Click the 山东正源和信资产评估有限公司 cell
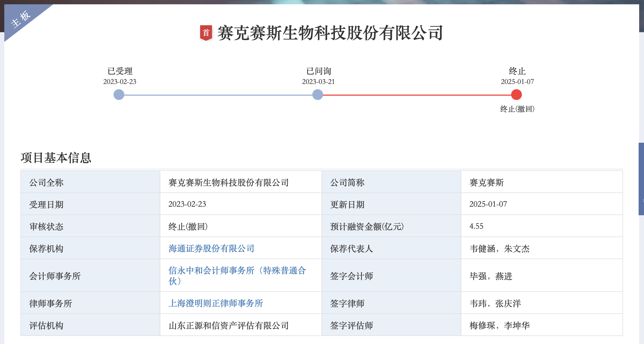 click(228, 325)
